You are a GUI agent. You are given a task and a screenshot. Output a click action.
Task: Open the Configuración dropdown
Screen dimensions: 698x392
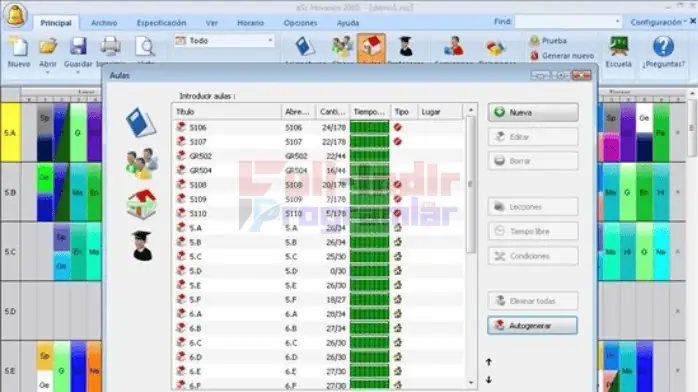coord(658,22)
